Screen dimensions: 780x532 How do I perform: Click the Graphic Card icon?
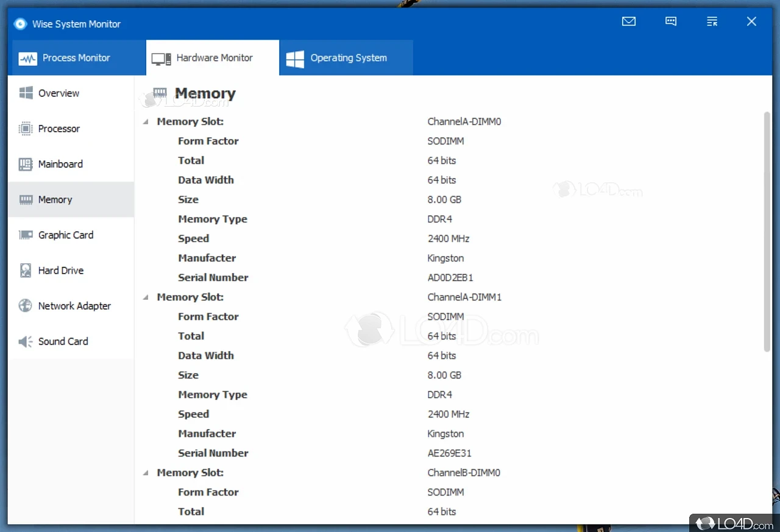[x=26, y=235]
